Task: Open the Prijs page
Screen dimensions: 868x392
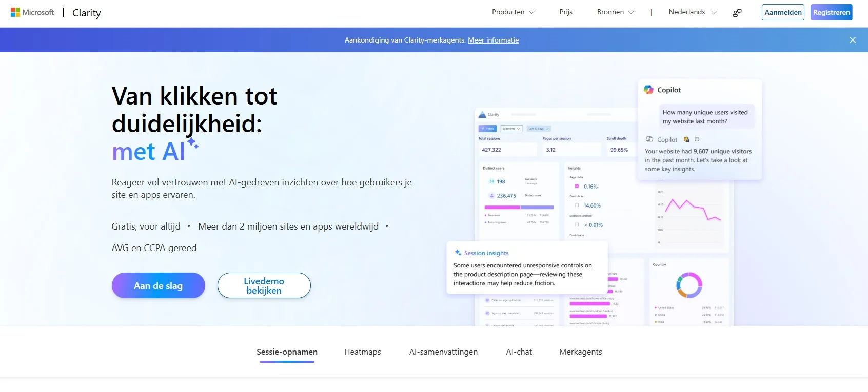Action: pos(566,12)
